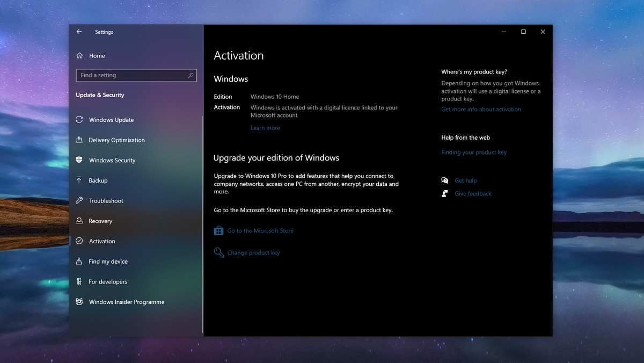Click the Change product key icon

(x=218, y=252)
